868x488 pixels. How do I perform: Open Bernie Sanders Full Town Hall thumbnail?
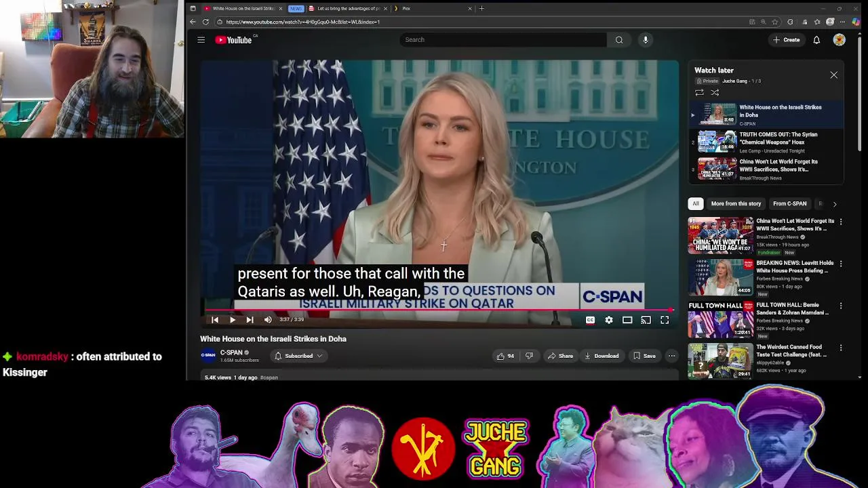click(x=720, y=319)
